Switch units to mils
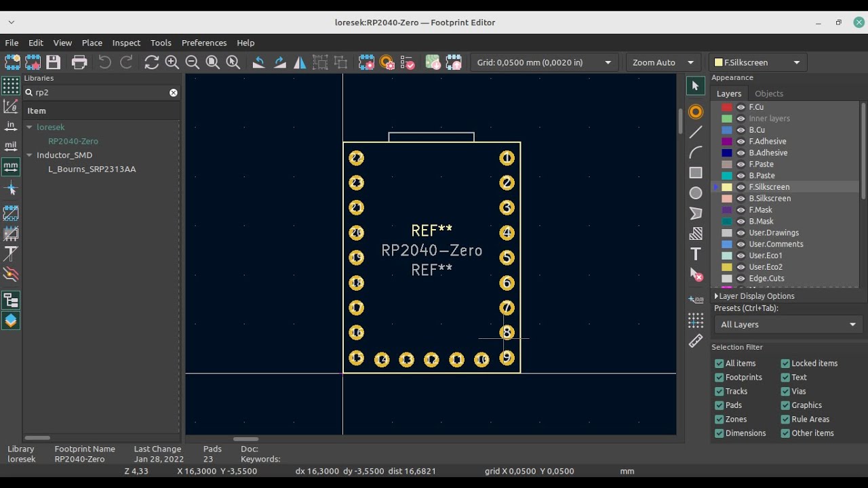This screenshot has width=868, height=488. click(x=11, y=146)
